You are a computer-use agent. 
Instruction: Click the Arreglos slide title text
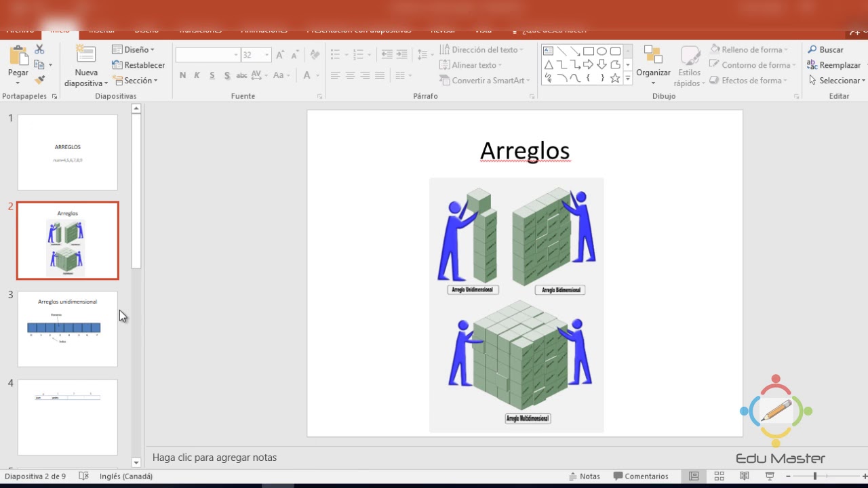tap(525, 150)
